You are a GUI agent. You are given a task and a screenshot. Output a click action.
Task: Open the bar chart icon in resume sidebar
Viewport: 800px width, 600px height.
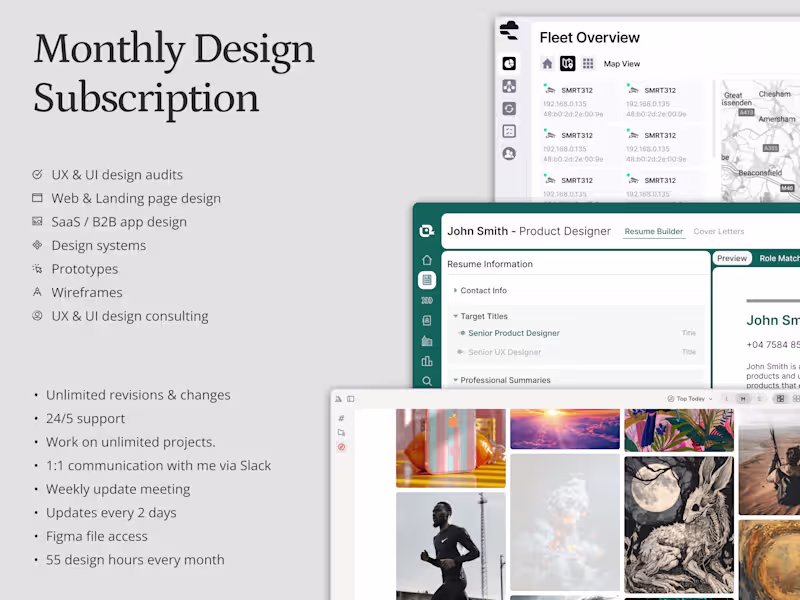point(427,361)
